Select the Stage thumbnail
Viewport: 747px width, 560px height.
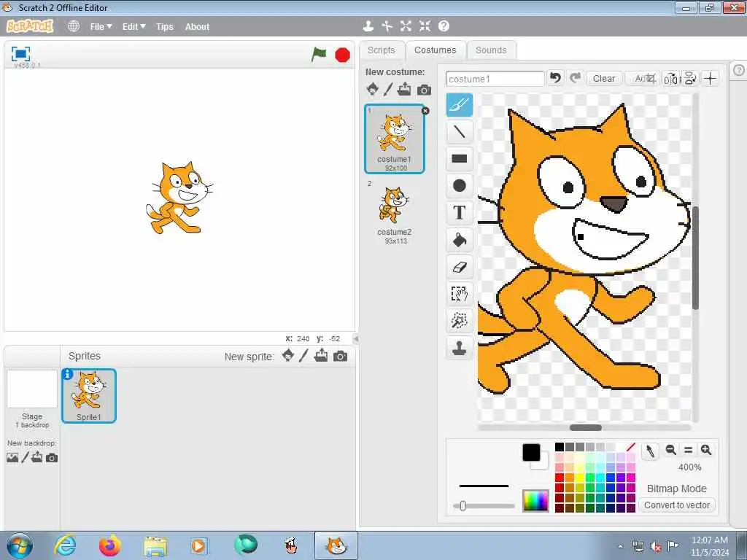pyautogui.click(x=32, y=389)
